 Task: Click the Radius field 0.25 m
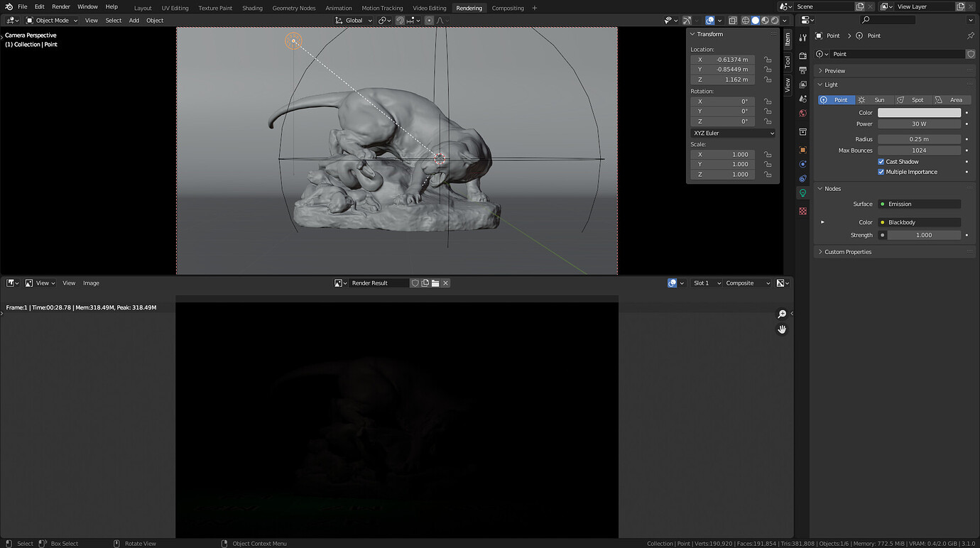tap(919, 139)
